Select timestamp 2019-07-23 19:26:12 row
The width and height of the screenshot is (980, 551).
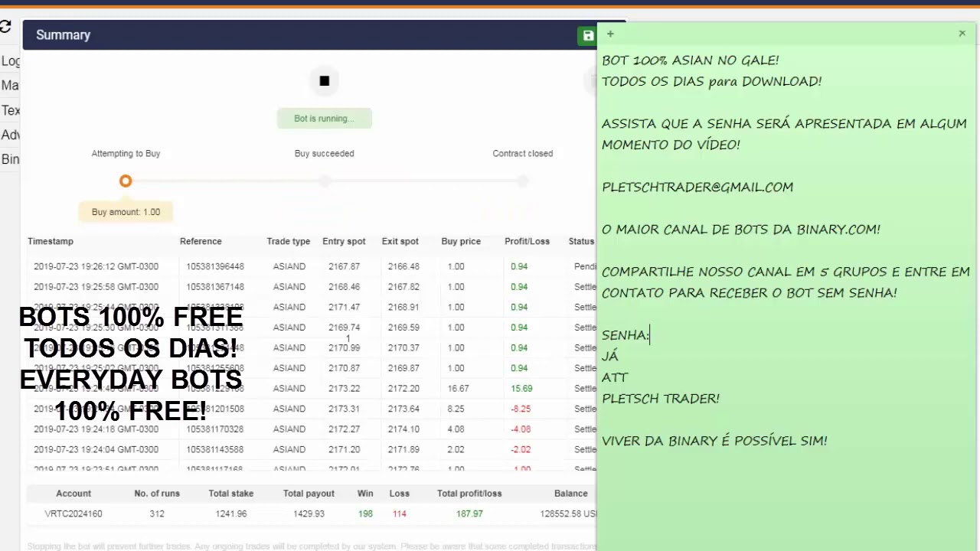[96, 266]
